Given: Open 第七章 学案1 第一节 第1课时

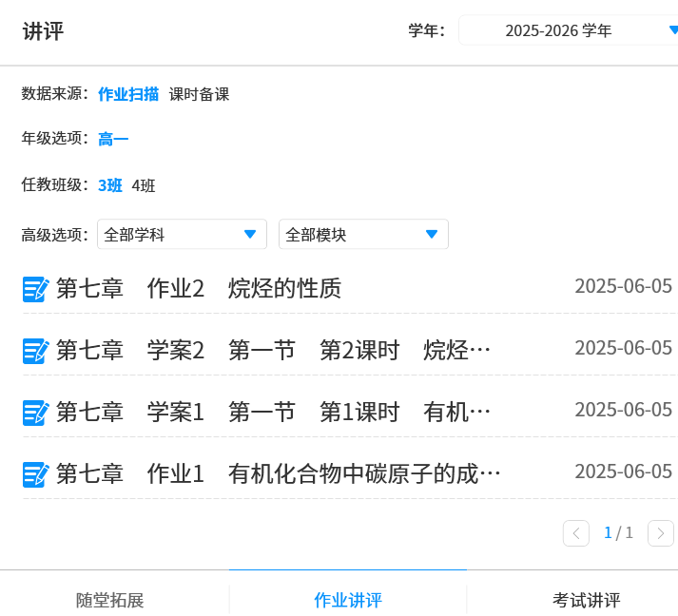Looking at the screenshot, I should pos(273,412).
